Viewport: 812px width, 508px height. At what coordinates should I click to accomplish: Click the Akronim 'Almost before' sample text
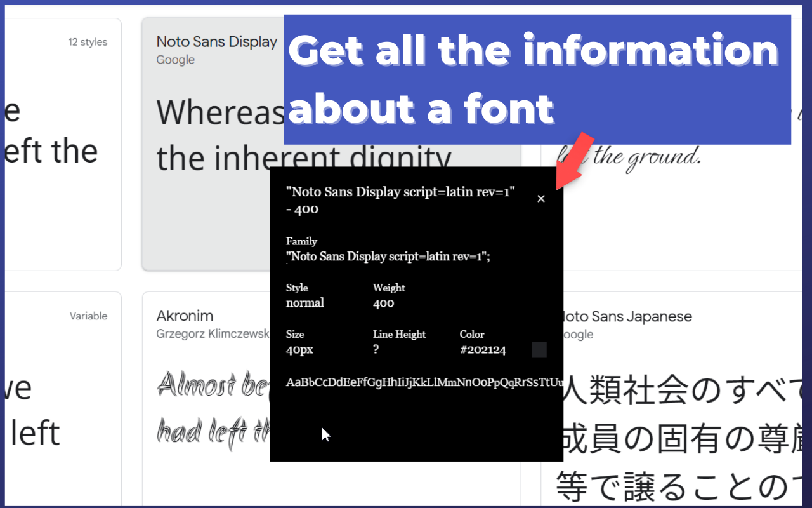point(213,410)
